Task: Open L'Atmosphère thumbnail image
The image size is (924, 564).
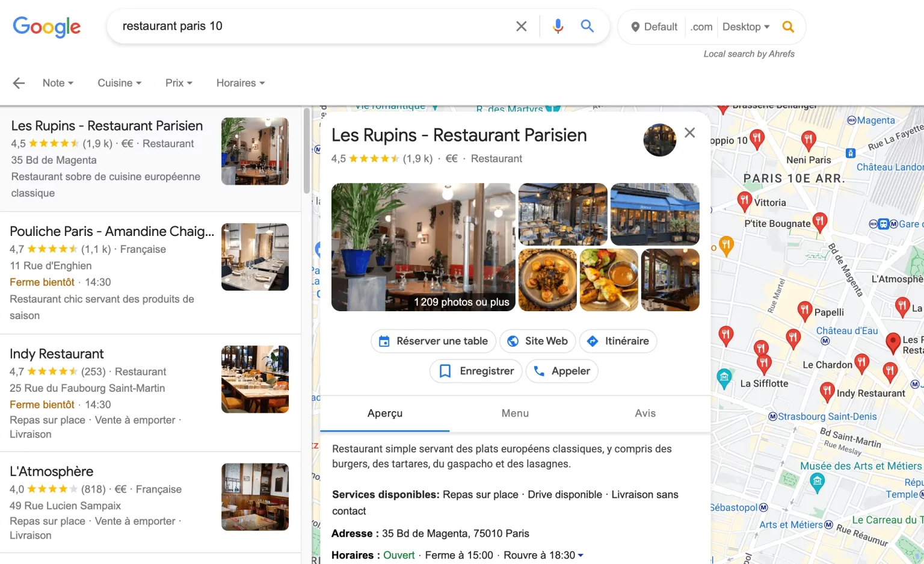Action: point(255,497)
